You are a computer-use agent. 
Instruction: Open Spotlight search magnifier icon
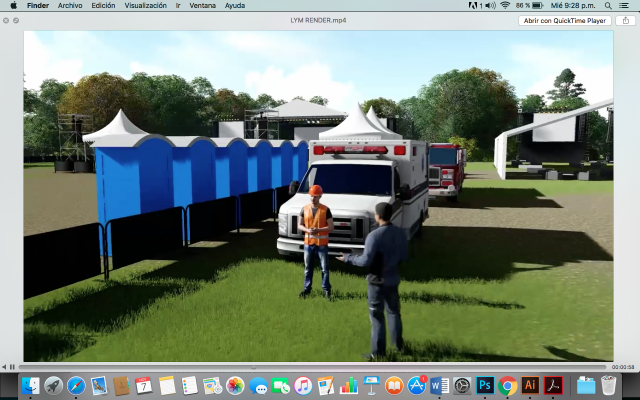[x=608, y=5]
